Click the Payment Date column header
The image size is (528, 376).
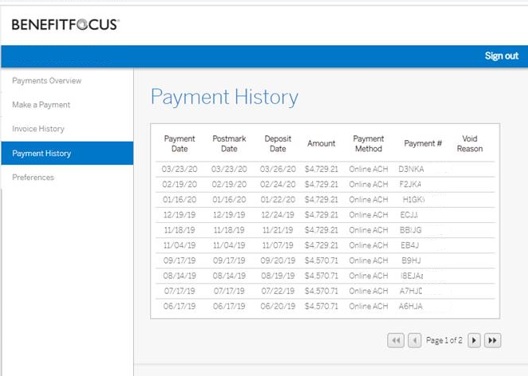[179, 144]
